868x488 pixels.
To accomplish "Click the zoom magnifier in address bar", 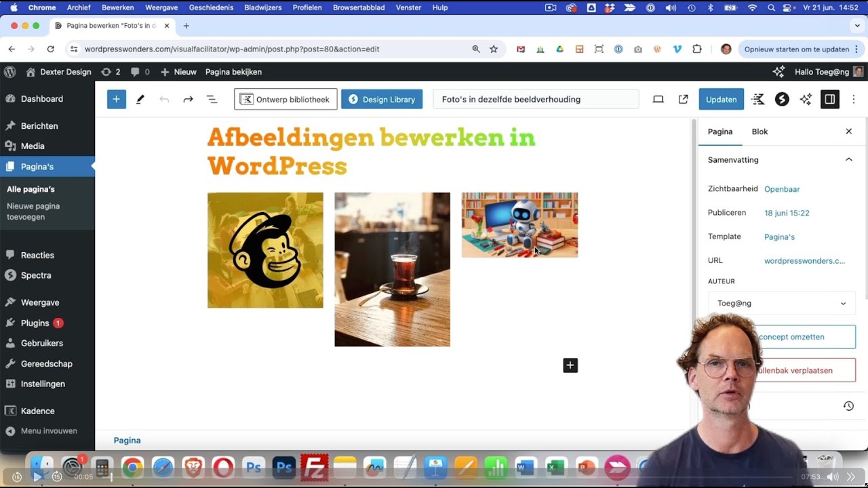I will pos(476,49).
